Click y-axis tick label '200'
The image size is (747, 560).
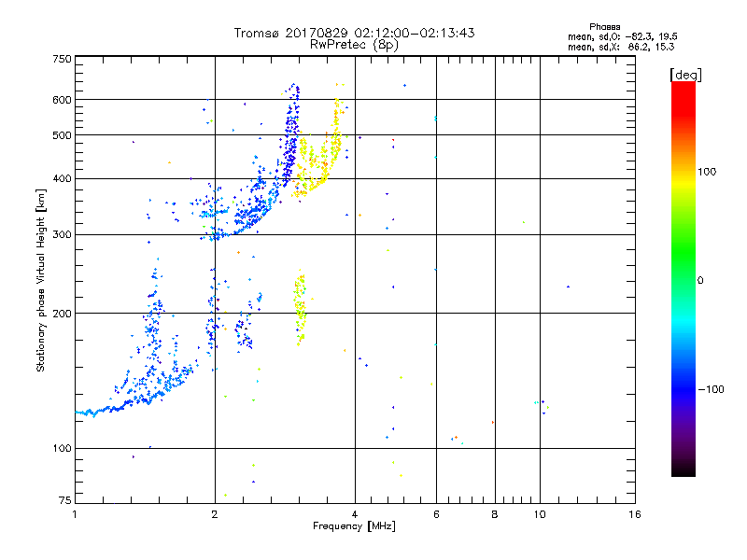tap(62, 314)
